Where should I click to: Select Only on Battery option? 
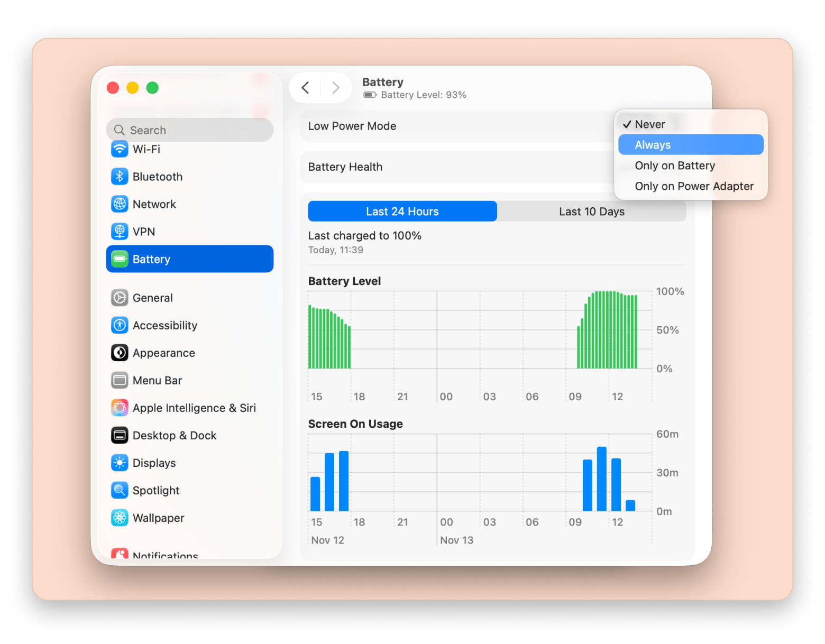tap(675, 165)
